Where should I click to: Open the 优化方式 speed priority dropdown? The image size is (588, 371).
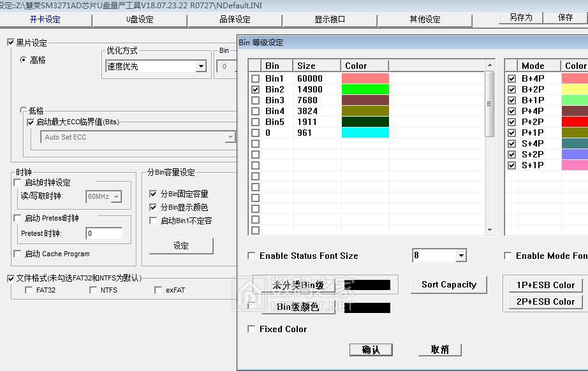click(x=201, y=66)
